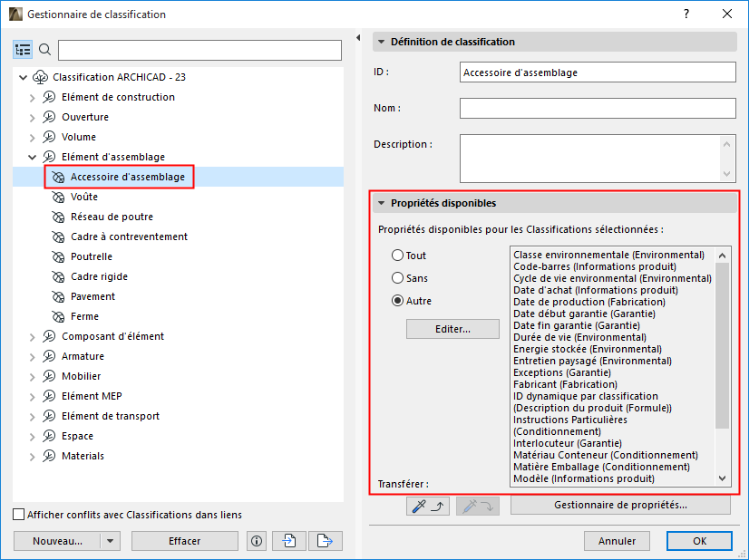Screen dimensions: 749x560
Task: Click the crossed leaf icon beside Pavement
Action: point(58,296)
